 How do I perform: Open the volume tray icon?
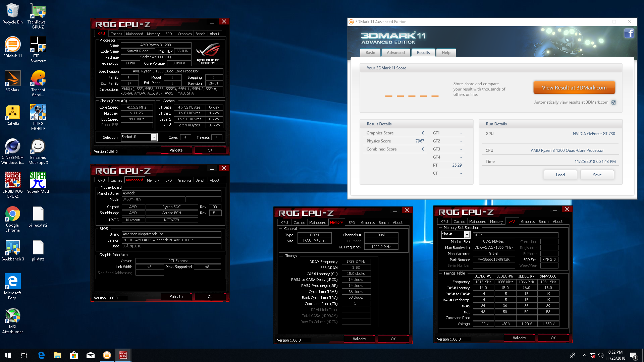coord(600,355)
